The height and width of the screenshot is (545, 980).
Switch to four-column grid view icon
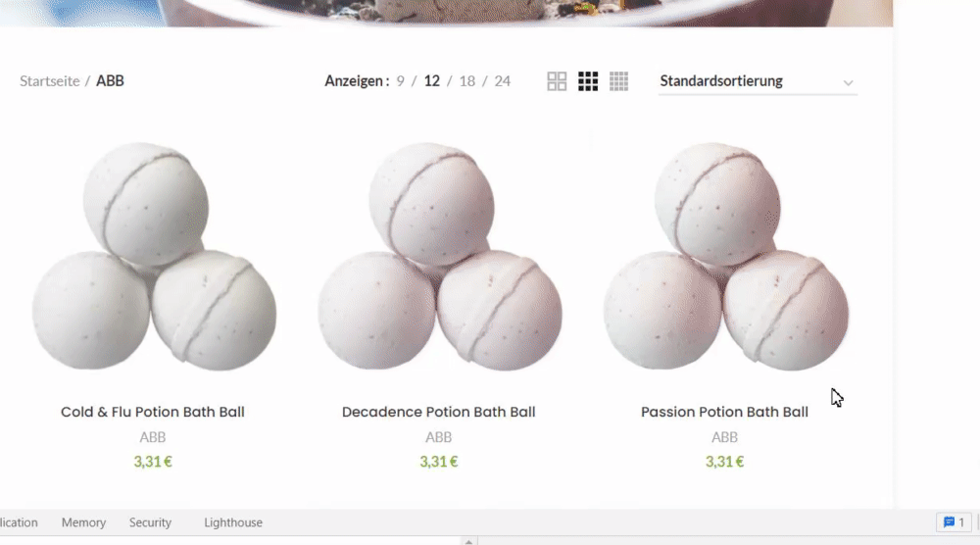coord(618,81)
